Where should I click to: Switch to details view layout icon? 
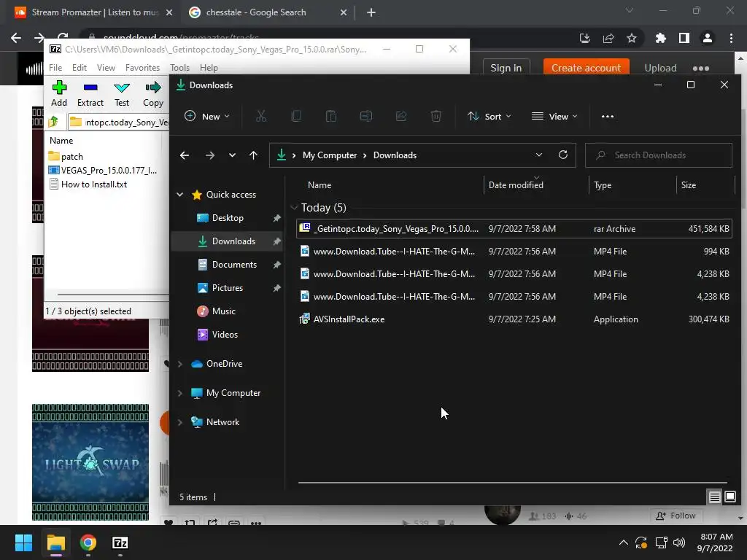[x=715, y=497]
